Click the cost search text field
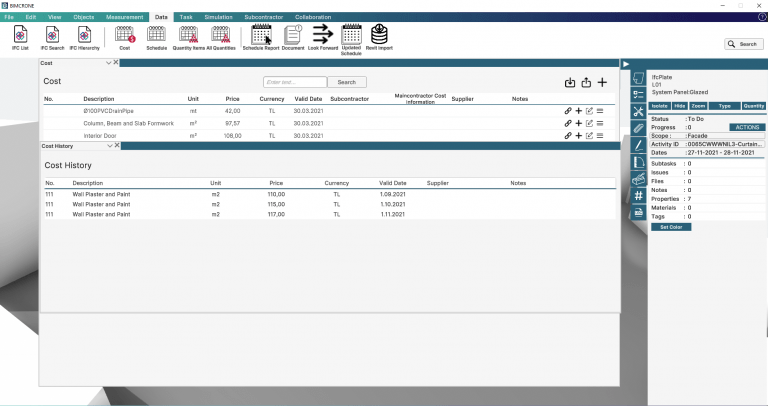 coord(295,82)
